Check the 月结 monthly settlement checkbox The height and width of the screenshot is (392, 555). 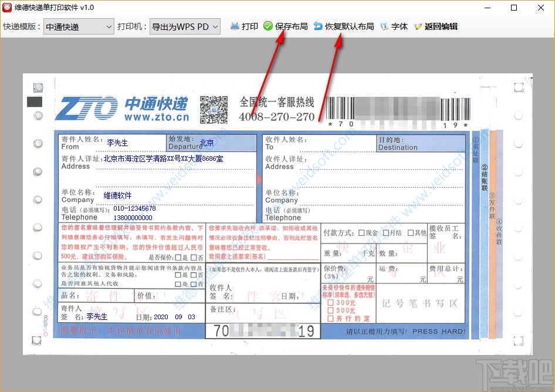tap(384, 233)
